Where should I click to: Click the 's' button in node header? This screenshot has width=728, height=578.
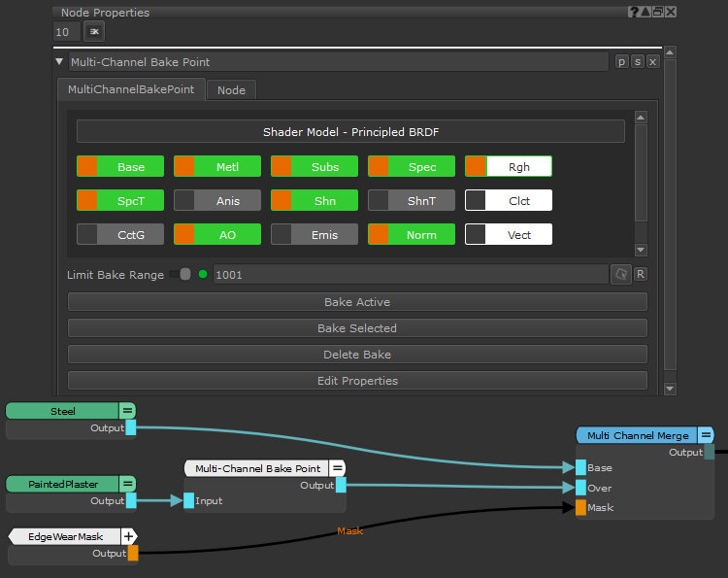point(638,62)
